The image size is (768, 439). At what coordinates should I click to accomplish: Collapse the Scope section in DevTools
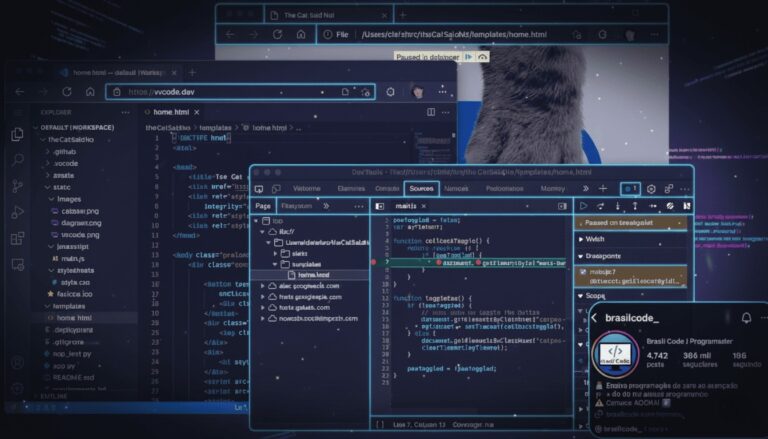pyautogui.click(x=581, y=296)
